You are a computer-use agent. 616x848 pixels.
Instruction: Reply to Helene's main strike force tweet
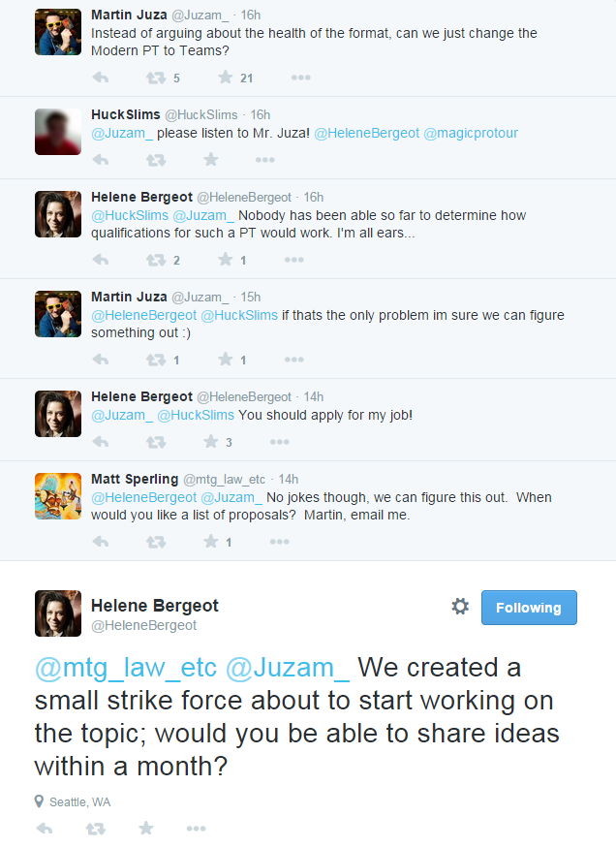click(45, 829)
